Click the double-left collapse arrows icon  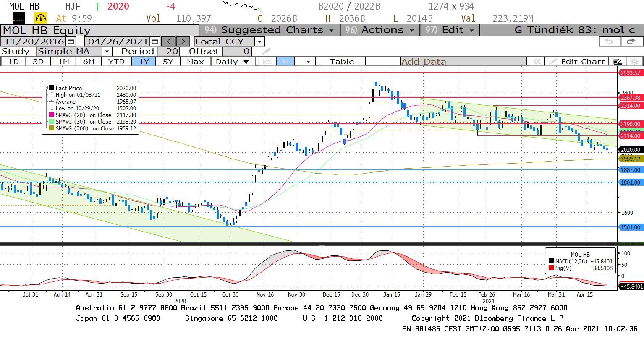[536, 62]
